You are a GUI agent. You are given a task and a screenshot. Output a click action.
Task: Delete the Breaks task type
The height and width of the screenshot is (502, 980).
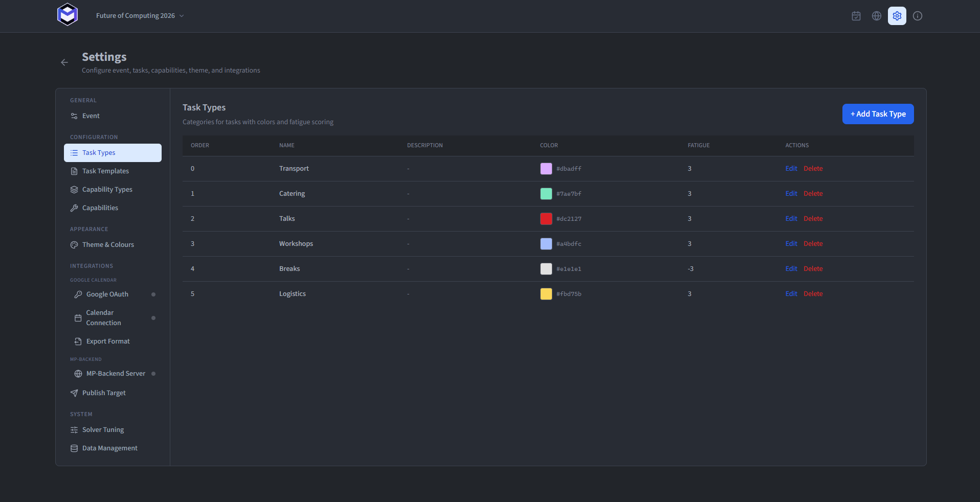coord(813,269)
